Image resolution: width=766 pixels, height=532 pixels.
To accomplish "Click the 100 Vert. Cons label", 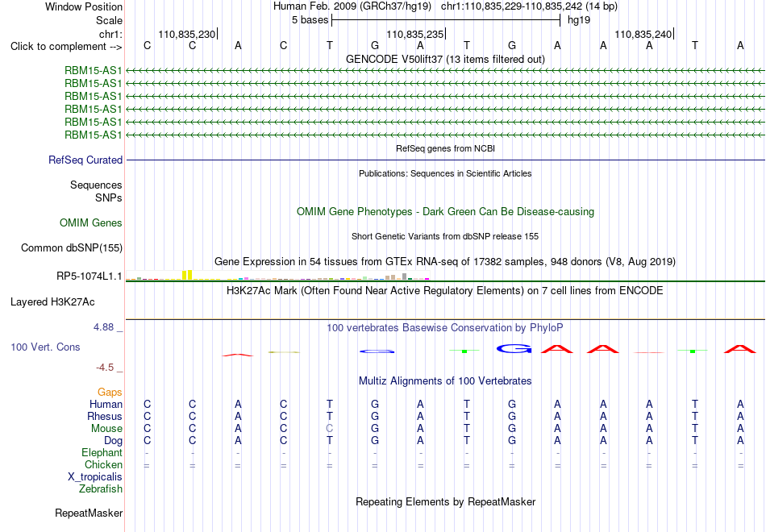I will point(45,347).
